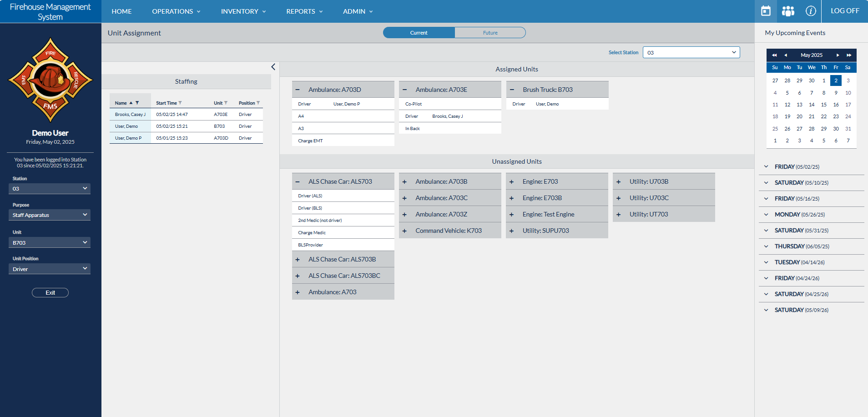868x417 pixels.
Task: Go to next month in calendar
Action: (838, 55)
